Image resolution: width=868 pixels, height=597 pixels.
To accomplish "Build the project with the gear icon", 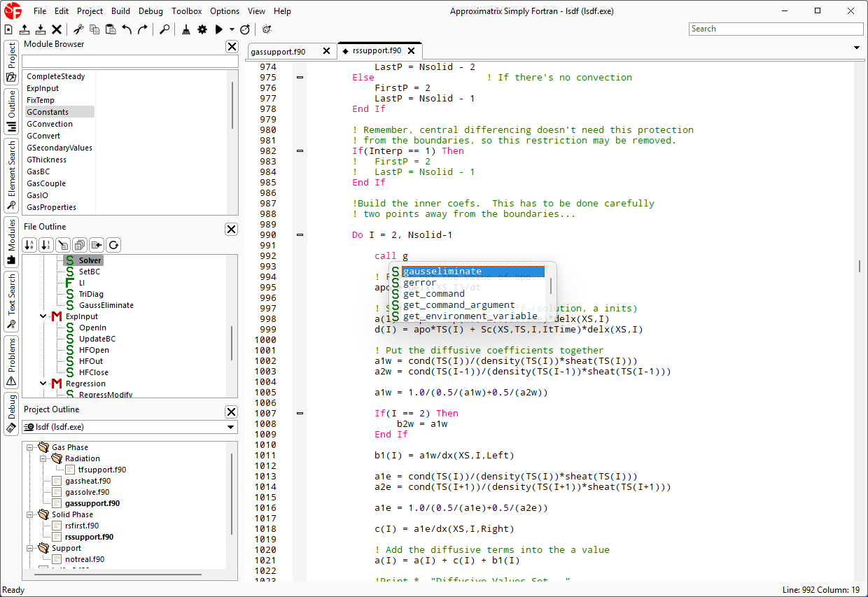I will (x=202, y=29).
